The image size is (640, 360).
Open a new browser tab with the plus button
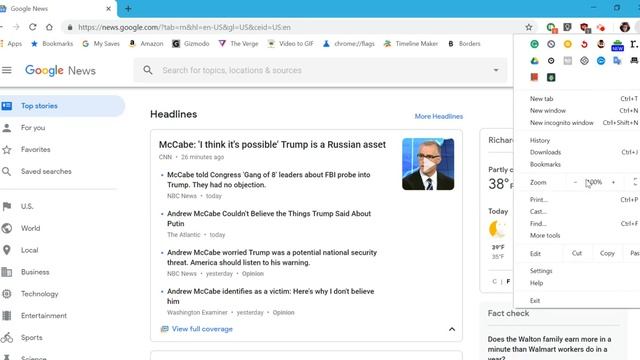point(128,9)
